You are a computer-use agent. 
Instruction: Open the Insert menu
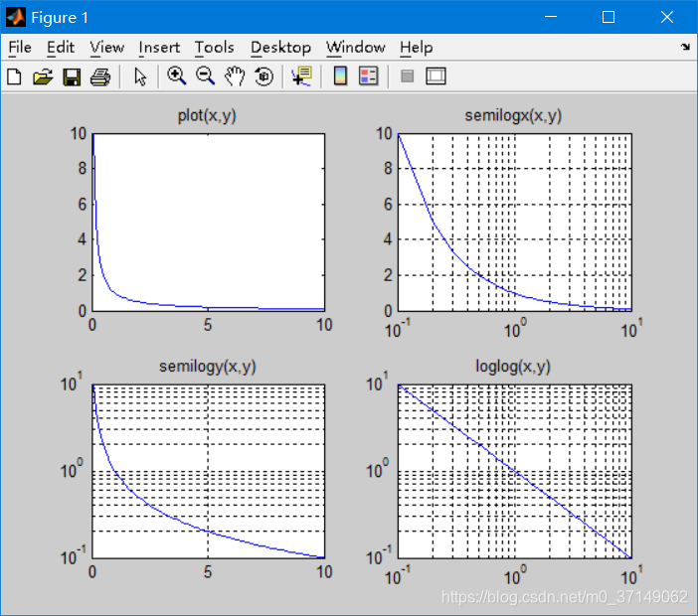coord(159,47)
